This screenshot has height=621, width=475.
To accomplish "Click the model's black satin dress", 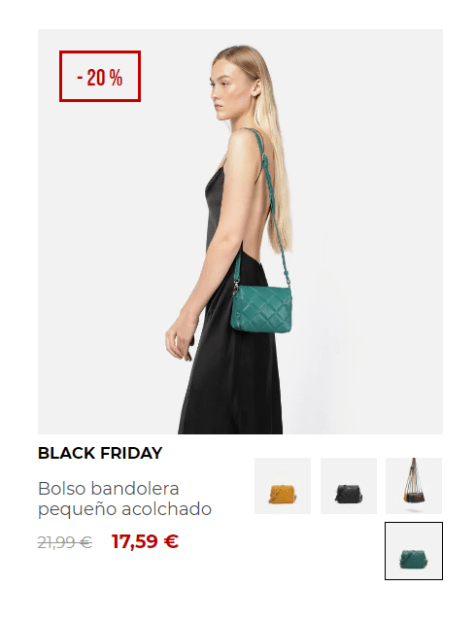I will coord(234,337).
